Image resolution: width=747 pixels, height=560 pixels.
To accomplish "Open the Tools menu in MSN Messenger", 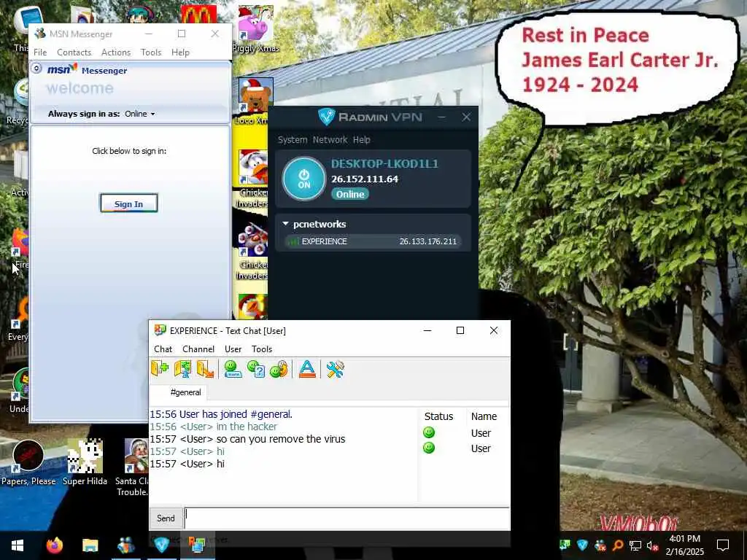I will [x=151, y=52].
